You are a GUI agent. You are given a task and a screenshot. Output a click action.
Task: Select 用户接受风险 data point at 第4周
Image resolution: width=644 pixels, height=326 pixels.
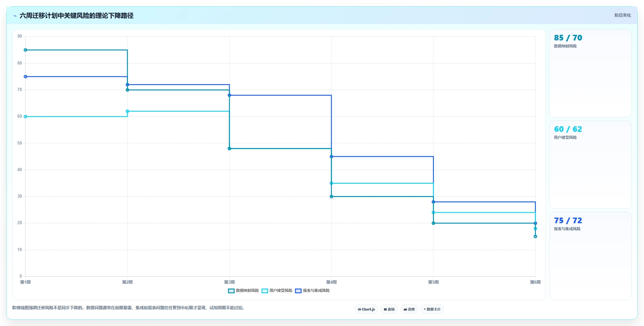(x=331, y=183)
